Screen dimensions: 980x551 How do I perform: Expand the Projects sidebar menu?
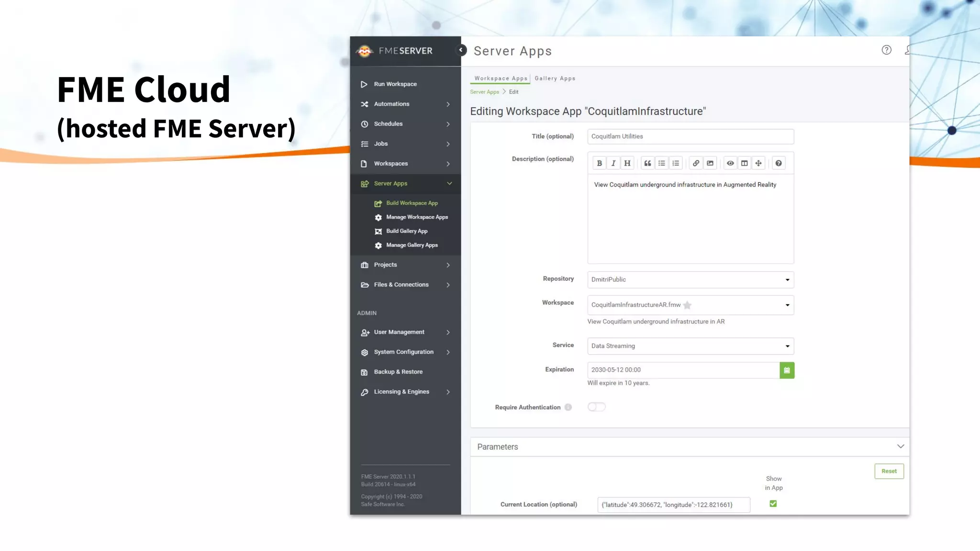coord(405,265)
